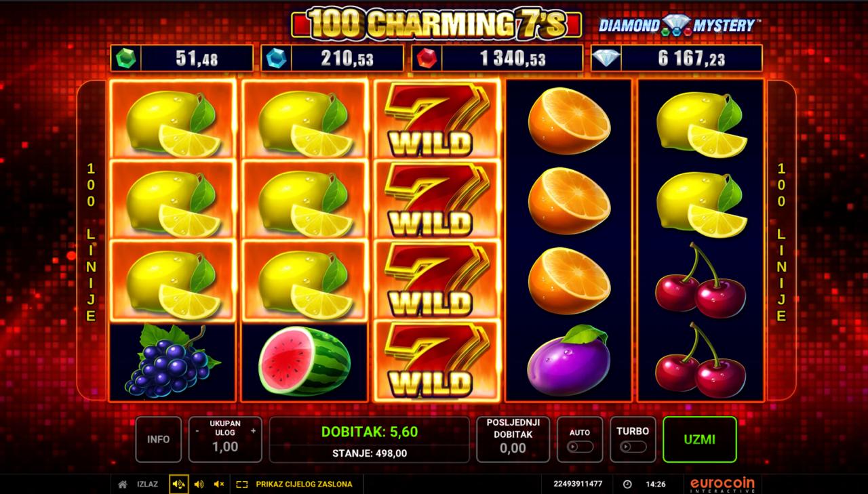
Task: Click the clock icon in status bar
Action: pos(627,484)
